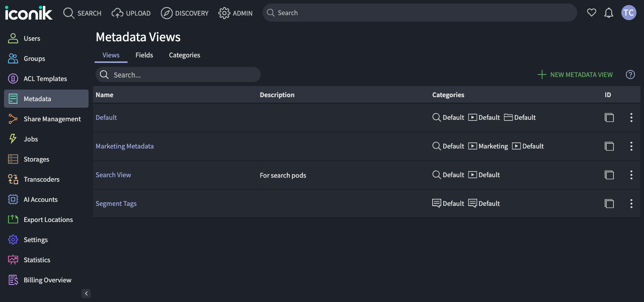
Task: Select the Storages sidebar icon
Action: (x=36, y=159)
